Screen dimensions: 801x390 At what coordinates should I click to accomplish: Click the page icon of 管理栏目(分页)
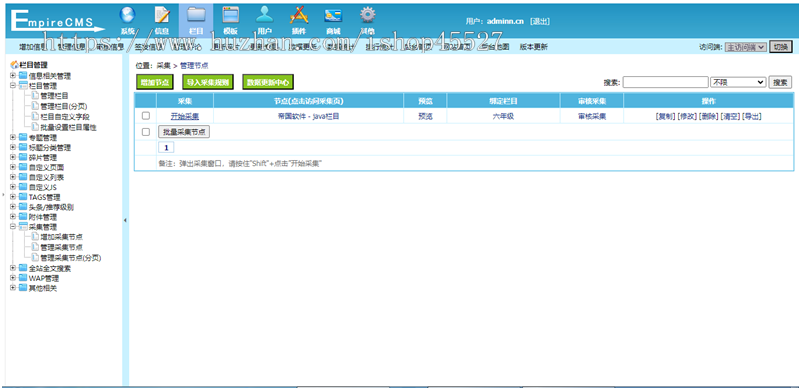[x=35, y=106]
